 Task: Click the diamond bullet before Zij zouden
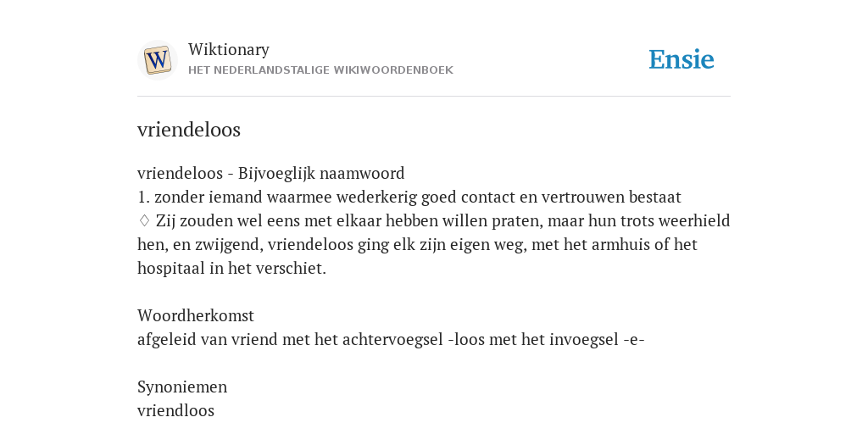tap(144, 220)
